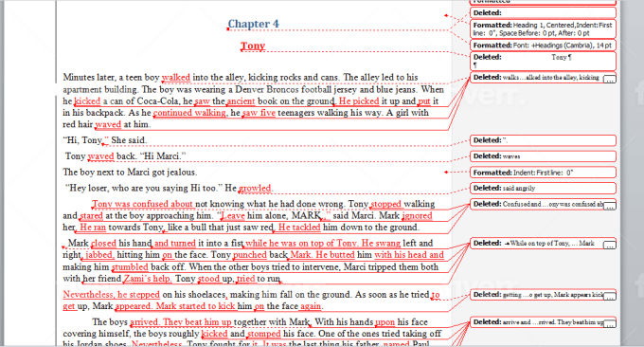
Task: Click the inserted text 'and turned'
Action: tap(175, 244)
